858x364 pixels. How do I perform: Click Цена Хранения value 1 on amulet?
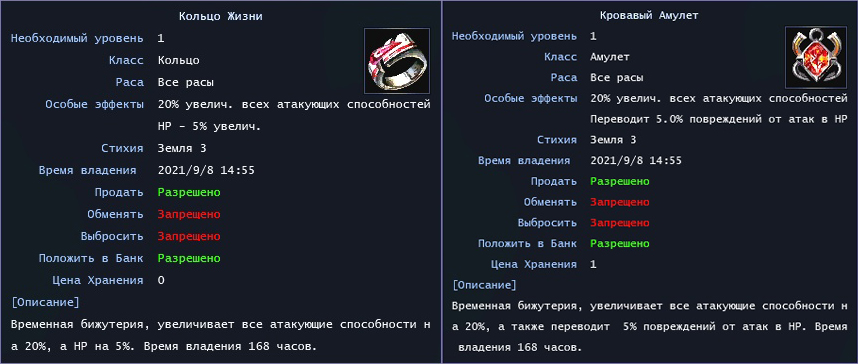coord(593,264)
